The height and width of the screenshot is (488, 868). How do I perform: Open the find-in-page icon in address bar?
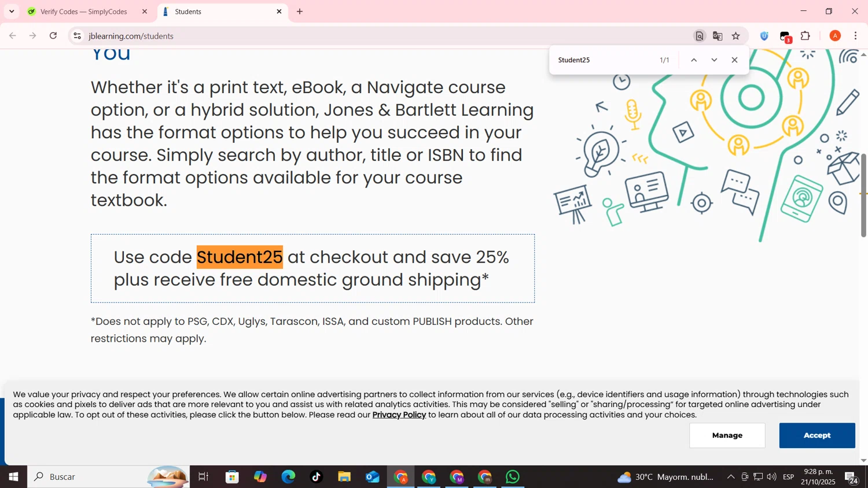(700, 36)
